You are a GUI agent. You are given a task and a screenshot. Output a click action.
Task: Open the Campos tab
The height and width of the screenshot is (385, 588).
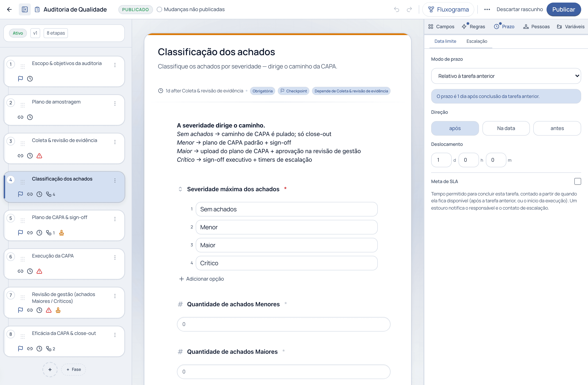pos(441,27)
